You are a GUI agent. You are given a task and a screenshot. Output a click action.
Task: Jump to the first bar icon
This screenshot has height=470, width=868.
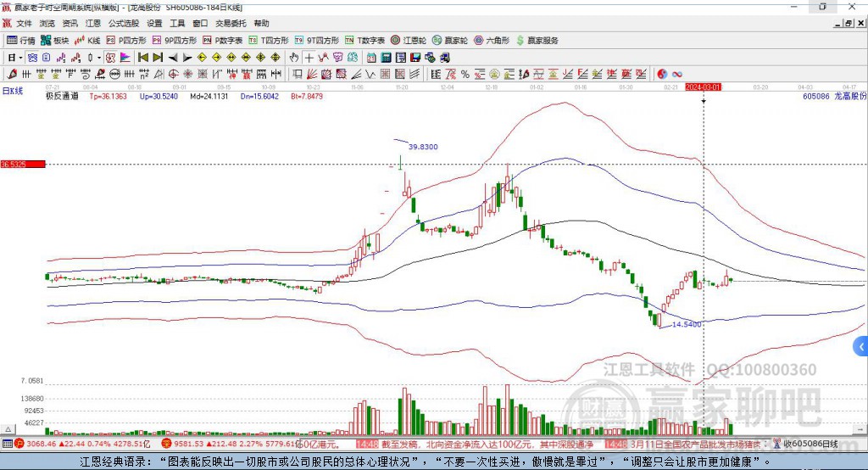(x=142, y=58)
